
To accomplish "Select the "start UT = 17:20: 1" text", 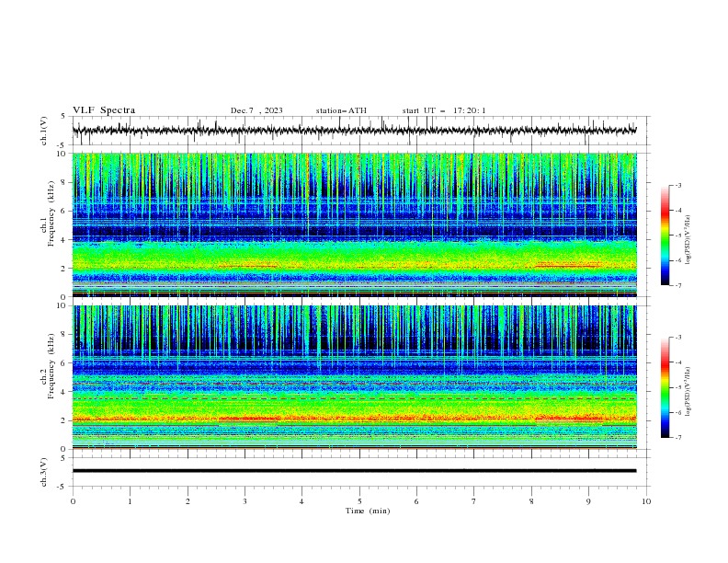I will [x=444, y=110].
